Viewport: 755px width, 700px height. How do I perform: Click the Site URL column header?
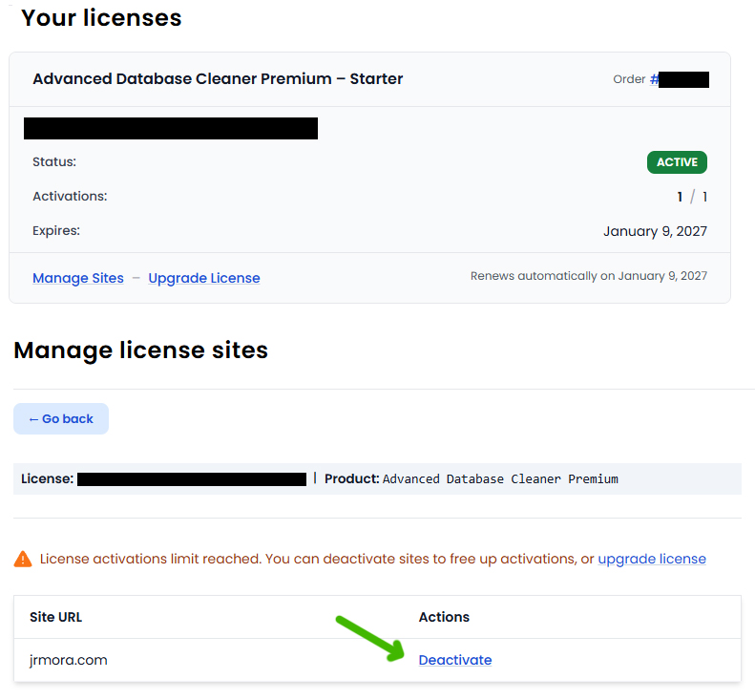(x=56, y=617)
